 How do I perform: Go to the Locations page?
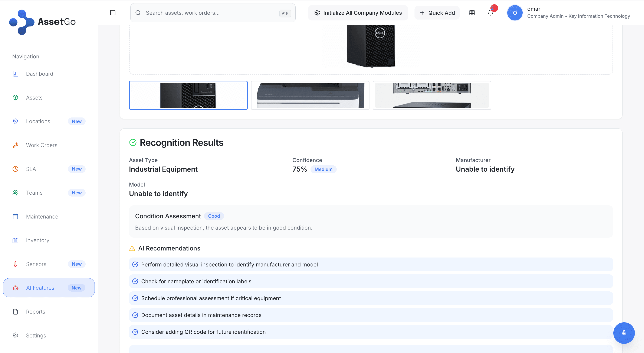[x=38, y=121]
